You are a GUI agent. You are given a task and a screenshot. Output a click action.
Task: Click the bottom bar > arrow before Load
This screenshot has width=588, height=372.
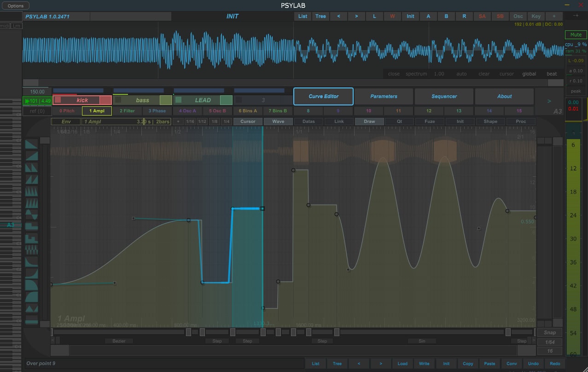pyautogui.click(x=381, y=363)
